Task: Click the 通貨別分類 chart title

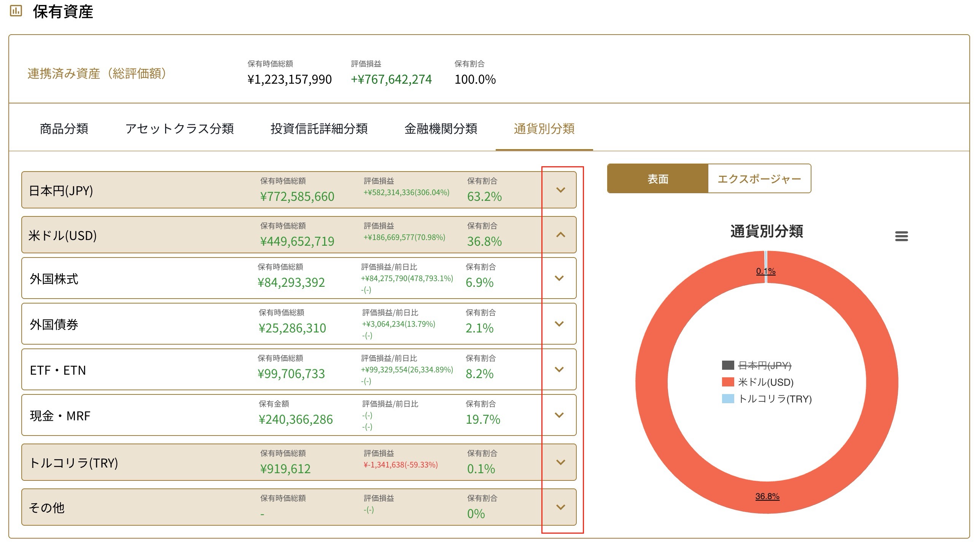Action: [x=767, y=231]
